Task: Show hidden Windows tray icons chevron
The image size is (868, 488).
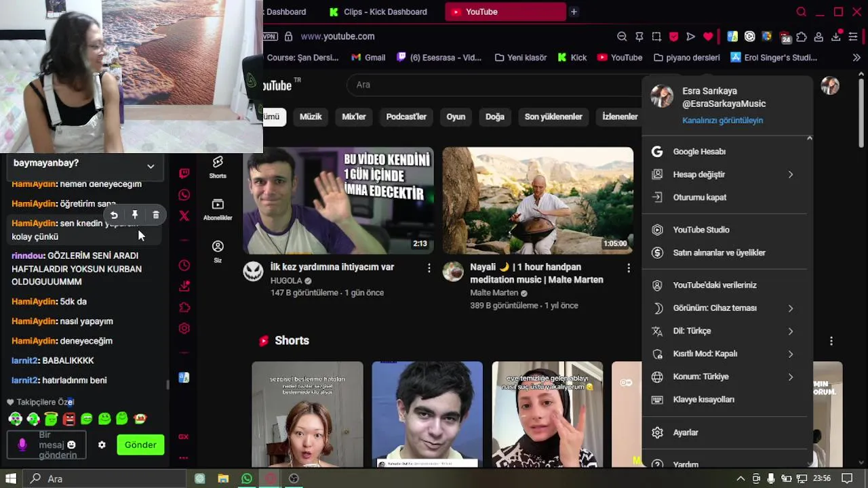Action: (741, 479)
